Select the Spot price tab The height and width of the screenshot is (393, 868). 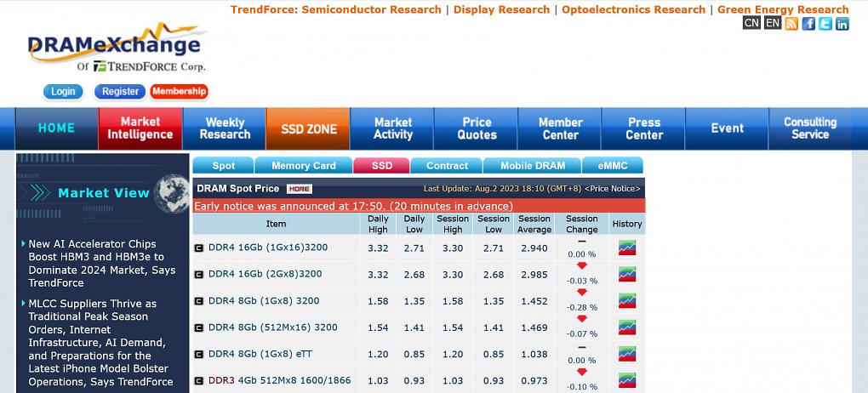pyautogui.click(x=223, y=166)
